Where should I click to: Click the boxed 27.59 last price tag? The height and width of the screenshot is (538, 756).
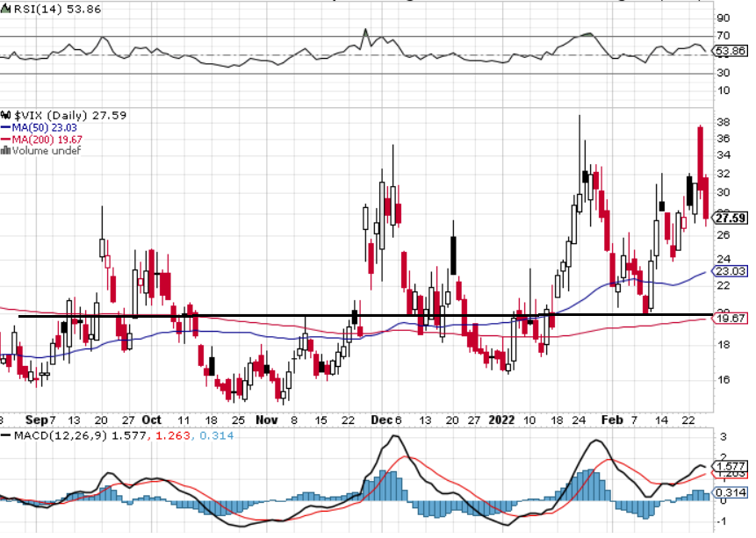(731, 219)
